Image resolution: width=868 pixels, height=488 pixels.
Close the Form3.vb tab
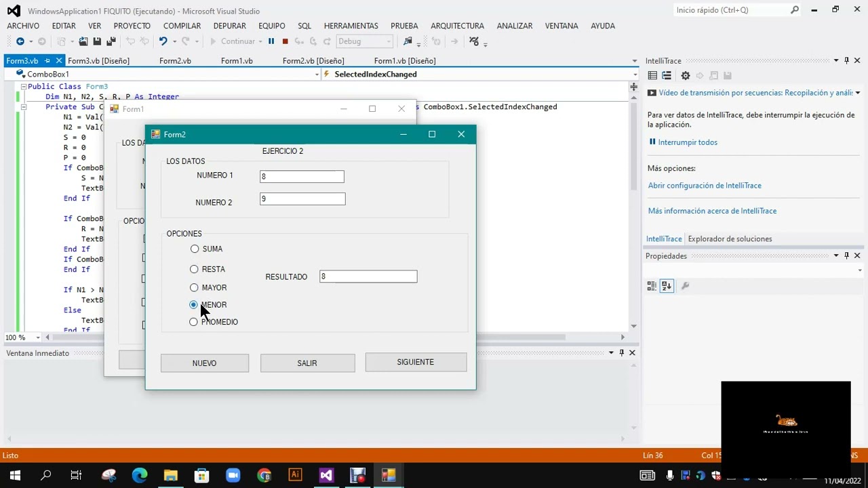(59, 61)
